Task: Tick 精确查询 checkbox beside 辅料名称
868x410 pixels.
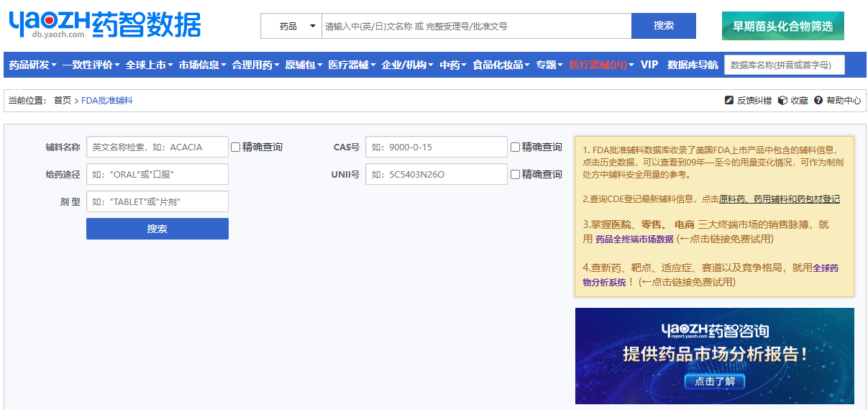Action: (235, 147)
